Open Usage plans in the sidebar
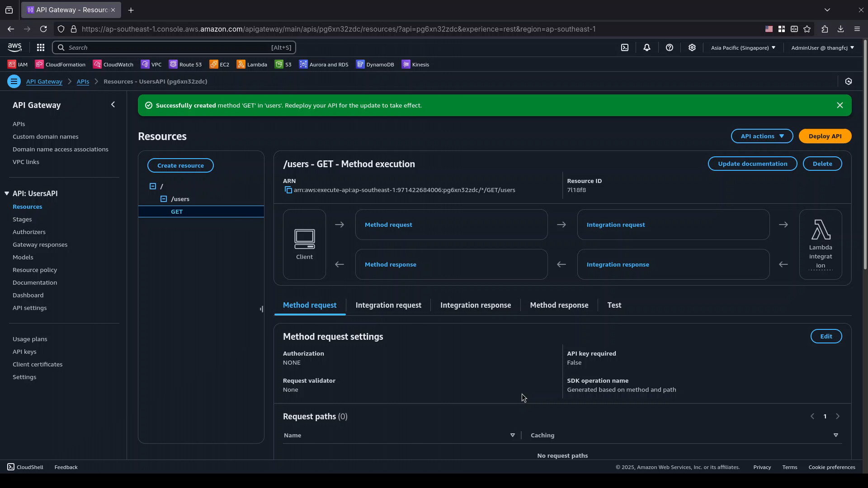The height and width of the screenshot is (488, 868). pos(30,339)
